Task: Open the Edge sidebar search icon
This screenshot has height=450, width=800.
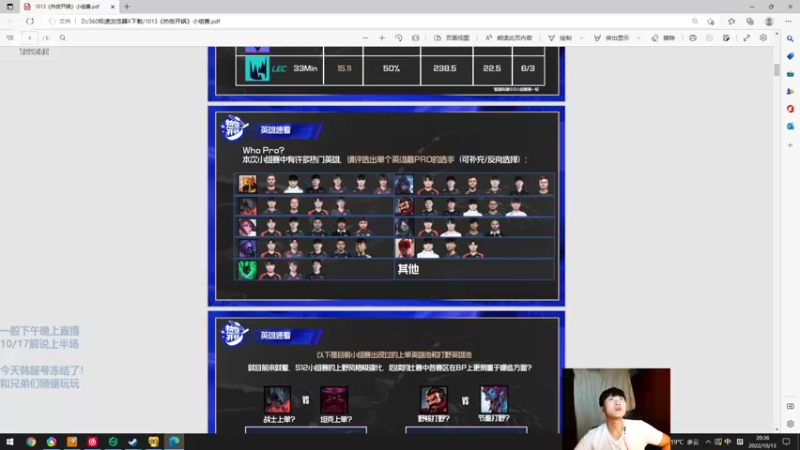Action: (790, 39)
